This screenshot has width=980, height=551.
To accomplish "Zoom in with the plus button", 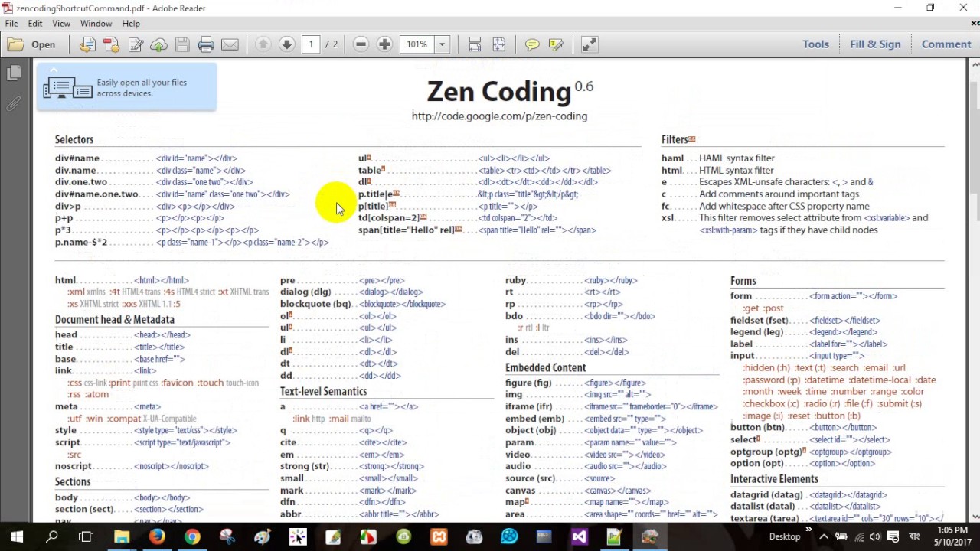I will (x=384, y=44).
